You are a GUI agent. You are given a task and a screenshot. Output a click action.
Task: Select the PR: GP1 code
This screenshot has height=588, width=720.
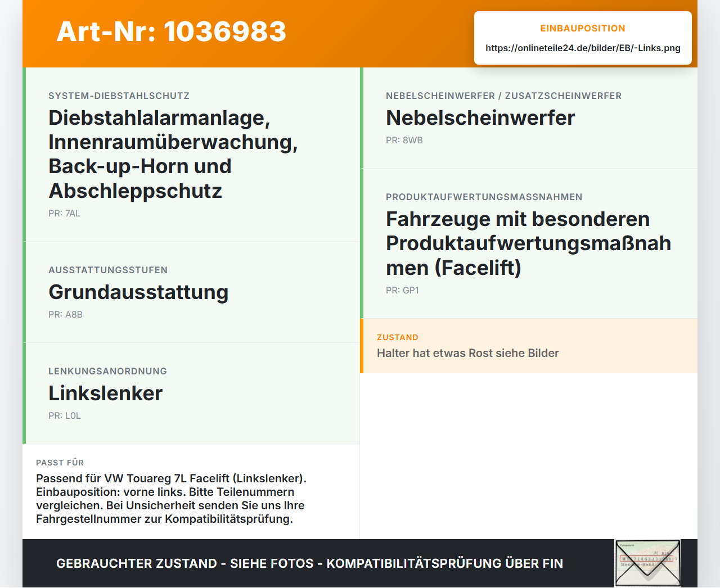point(402,290)
